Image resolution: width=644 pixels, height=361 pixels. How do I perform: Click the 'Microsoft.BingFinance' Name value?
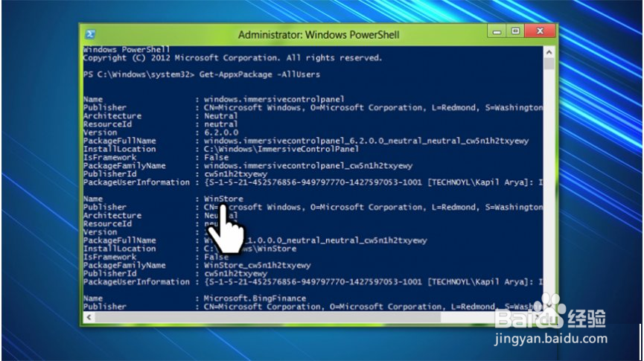(255, 298)
